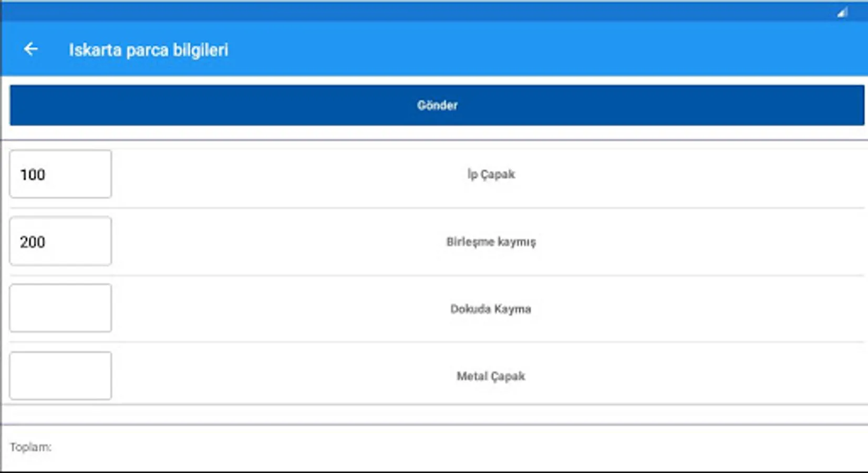Go back using the arrow icon
Screen dimensions: 868x473
tap(31, 49)
